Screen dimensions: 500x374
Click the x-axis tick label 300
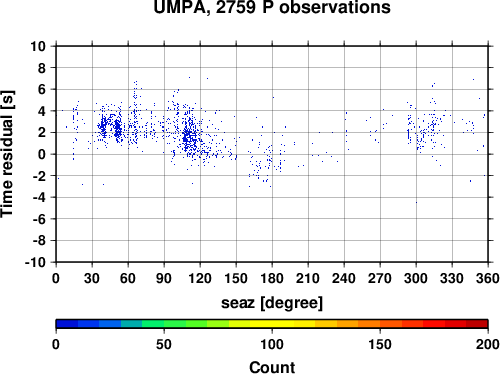(416, 278)
